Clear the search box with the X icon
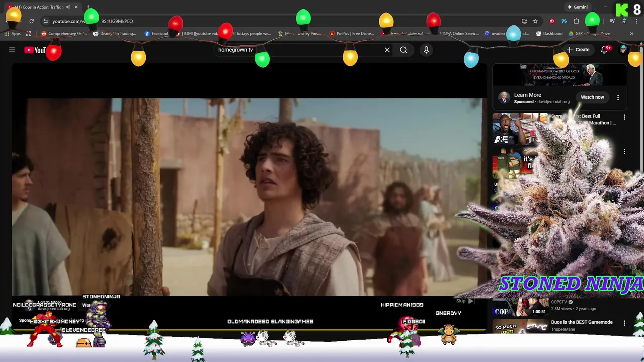This screenshot has width=644, height=362. [x=387, y=50]
